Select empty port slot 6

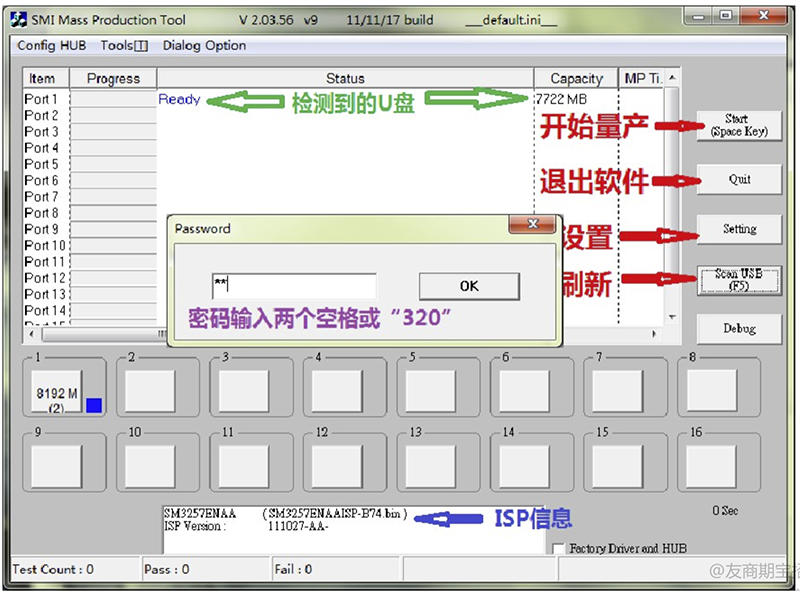tap(524, 391)
